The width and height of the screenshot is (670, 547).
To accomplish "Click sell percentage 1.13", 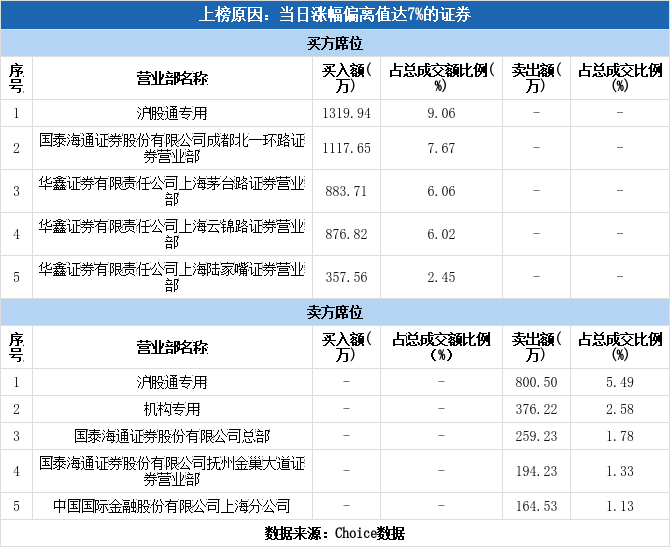I will (620, 506).
